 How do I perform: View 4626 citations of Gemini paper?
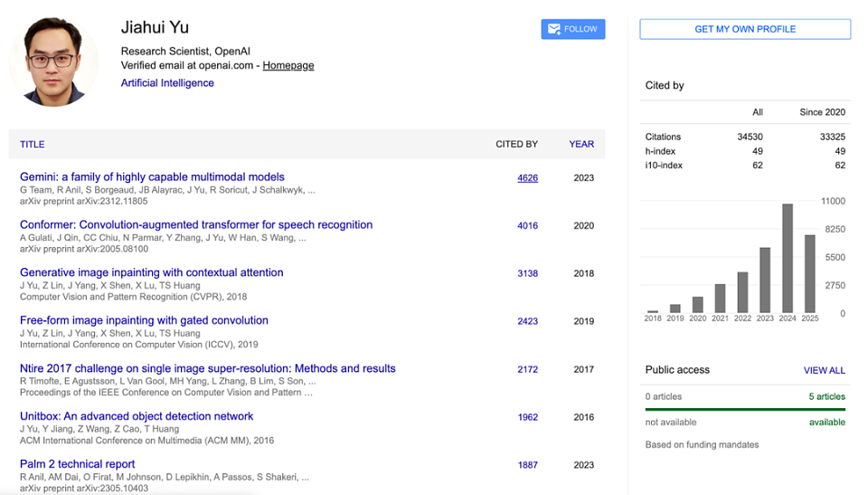point(527,178)
